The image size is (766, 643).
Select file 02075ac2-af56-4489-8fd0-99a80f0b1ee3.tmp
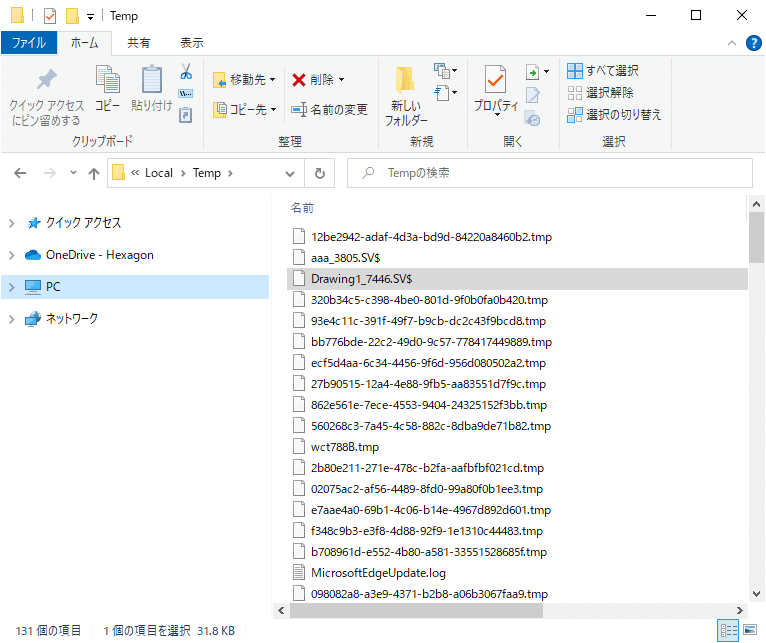pyautogui.click(x=427, y=489)
